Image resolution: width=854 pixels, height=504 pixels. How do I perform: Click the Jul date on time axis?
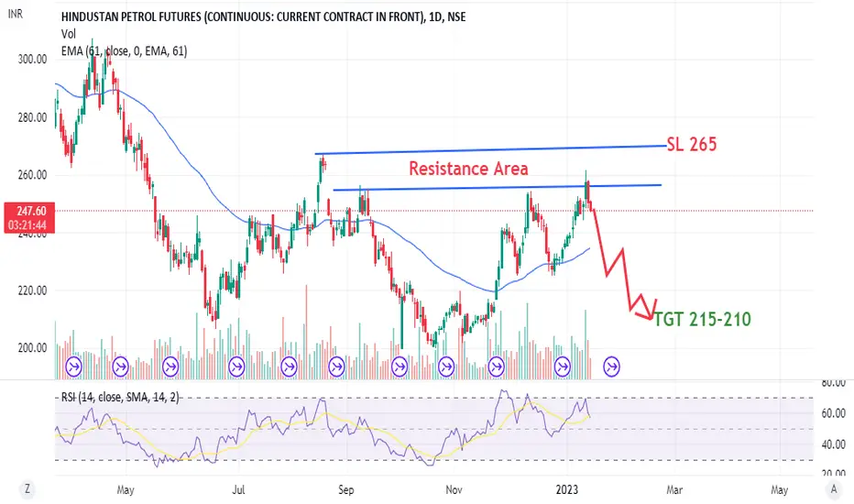238,490
